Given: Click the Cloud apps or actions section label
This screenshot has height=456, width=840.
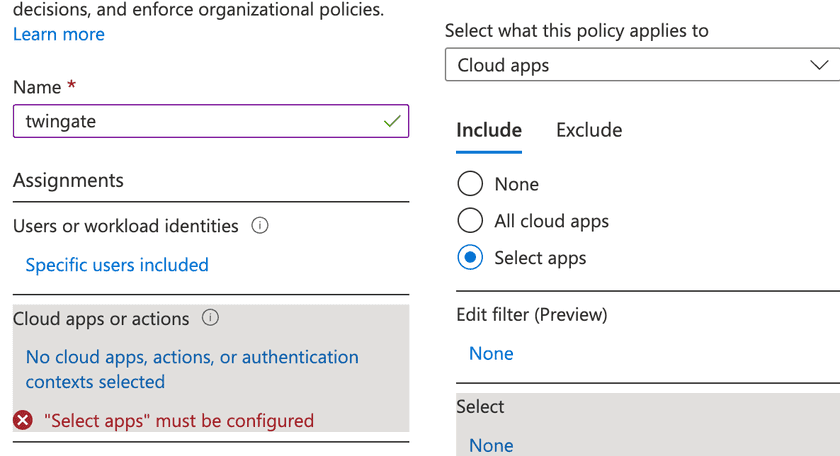Looking at the screenshot, I should click(x=101, y=319).
